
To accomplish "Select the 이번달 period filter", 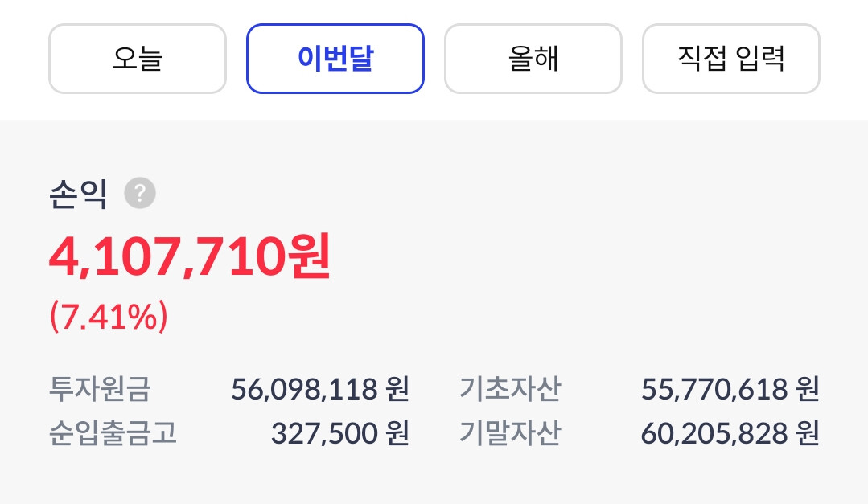I will pos(335,59).
